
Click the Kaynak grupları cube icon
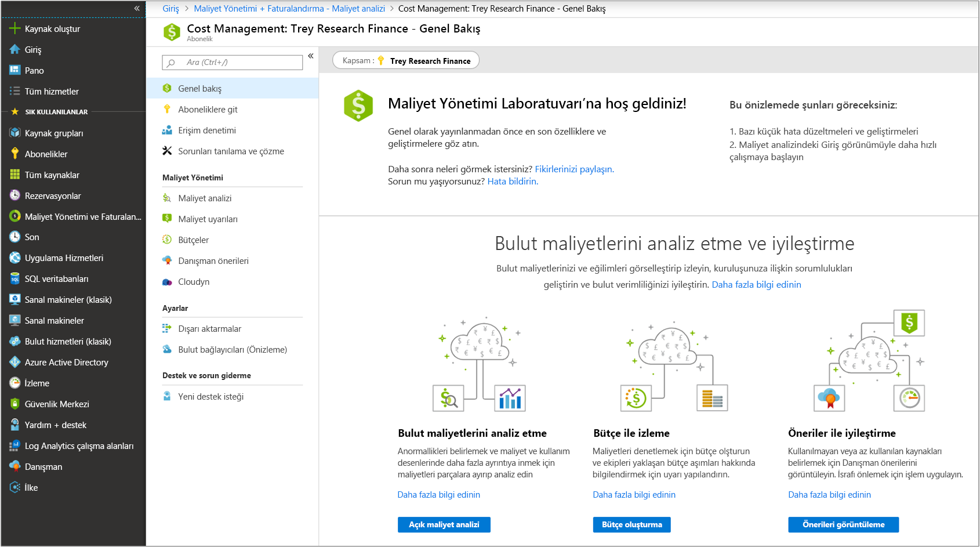coord(15,133)
